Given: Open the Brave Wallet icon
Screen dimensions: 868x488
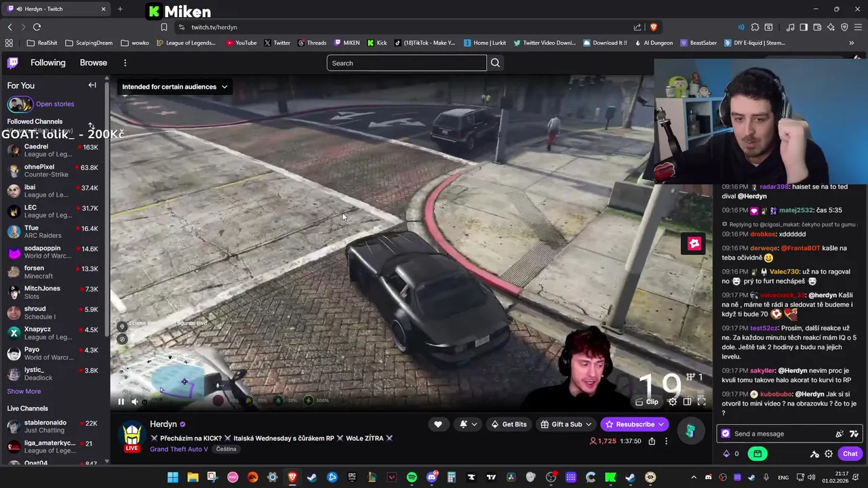Looking at the screenshot, I should pyautogui.click(x=817, y=27).
